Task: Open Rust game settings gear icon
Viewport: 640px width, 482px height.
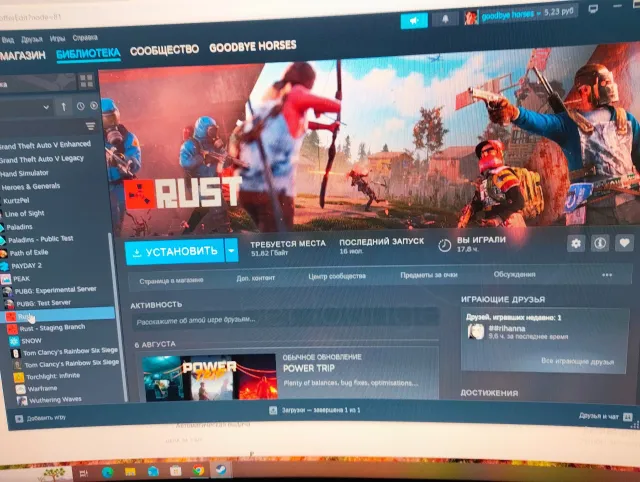Action: click(x=576, y=244)
